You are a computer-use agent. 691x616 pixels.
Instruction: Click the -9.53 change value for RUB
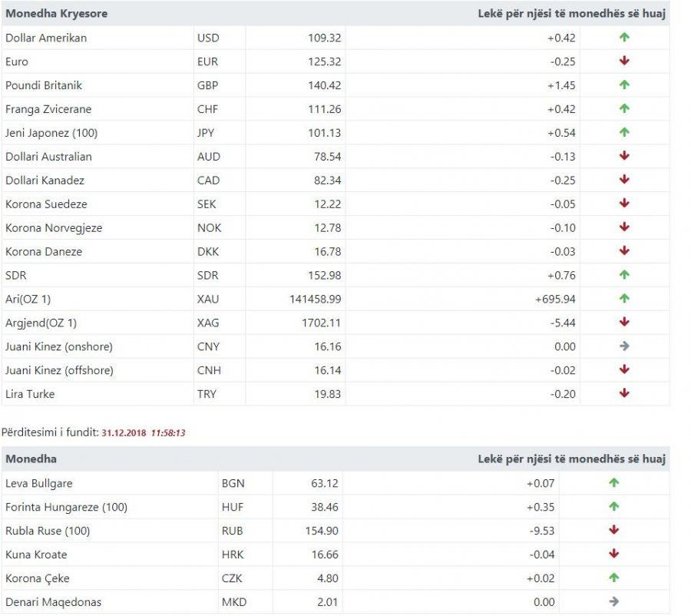pos(542,531)
